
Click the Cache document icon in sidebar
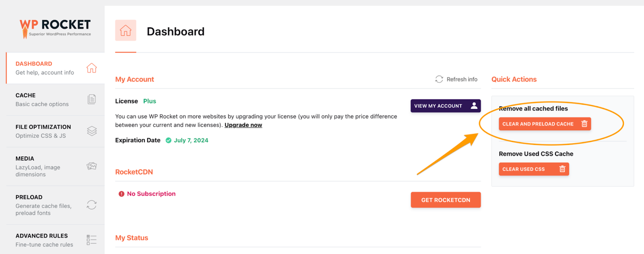coord(92,99)
